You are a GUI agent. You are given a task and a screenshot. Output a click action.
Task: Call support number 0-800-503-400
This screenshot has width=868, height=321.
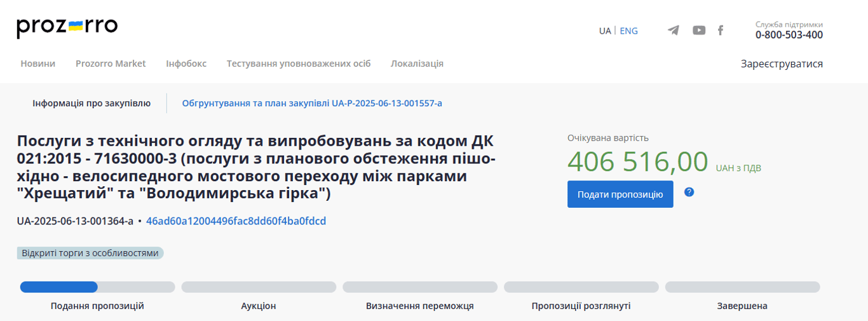pos(789,35)
